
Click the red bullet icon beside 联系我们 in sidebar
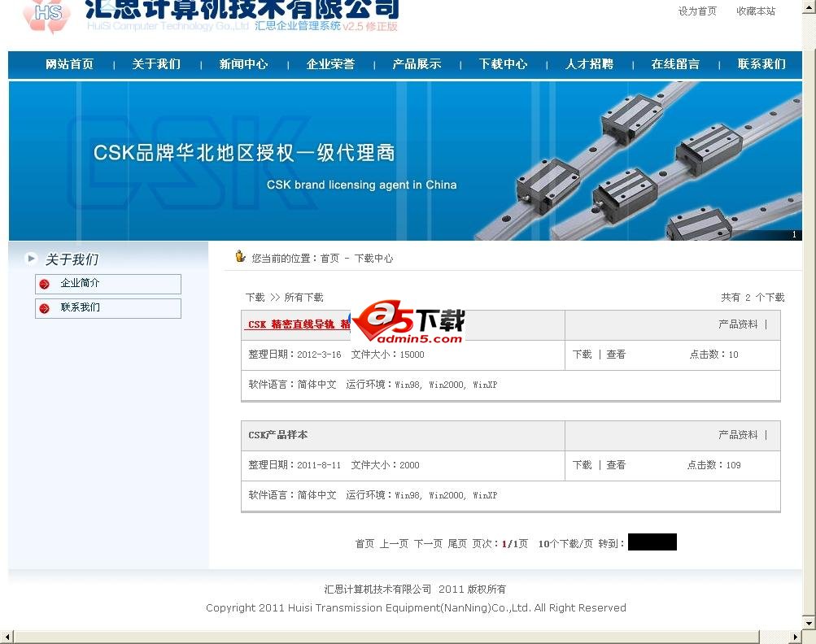click(45, 308)
